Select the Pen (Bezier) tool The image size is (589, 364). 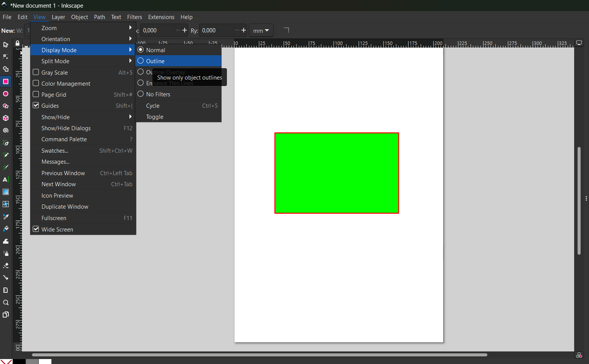(6, 143)
